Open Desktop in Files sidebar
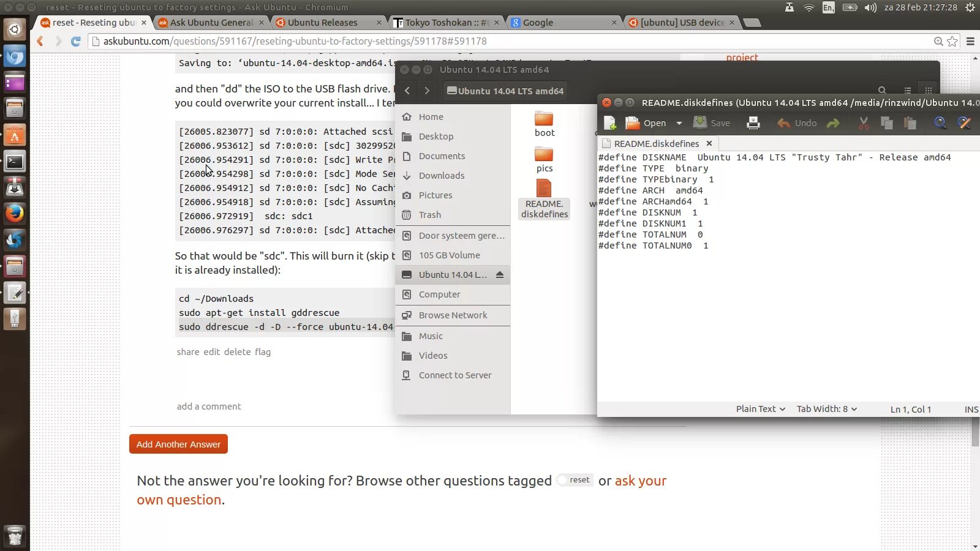 (453, 137)
